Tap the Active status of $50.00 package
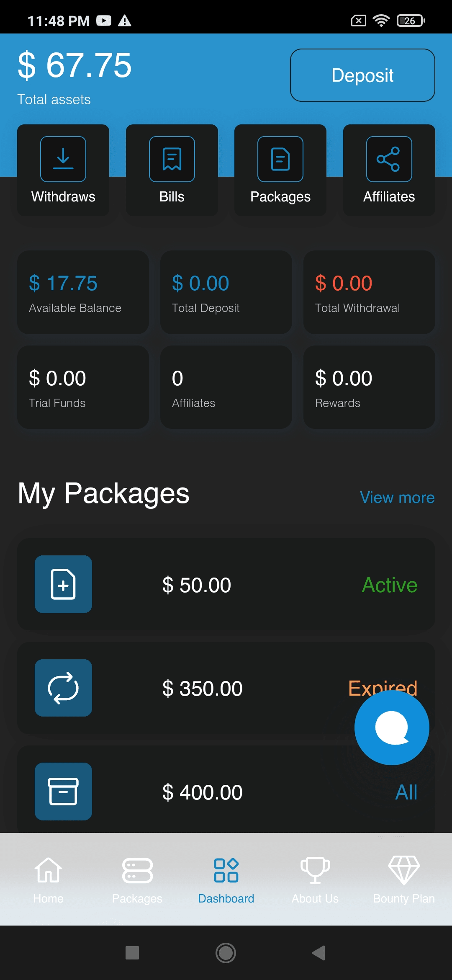The height and width of the screenshot is (980, 452). pyautogui.click(x=389, y=585)
